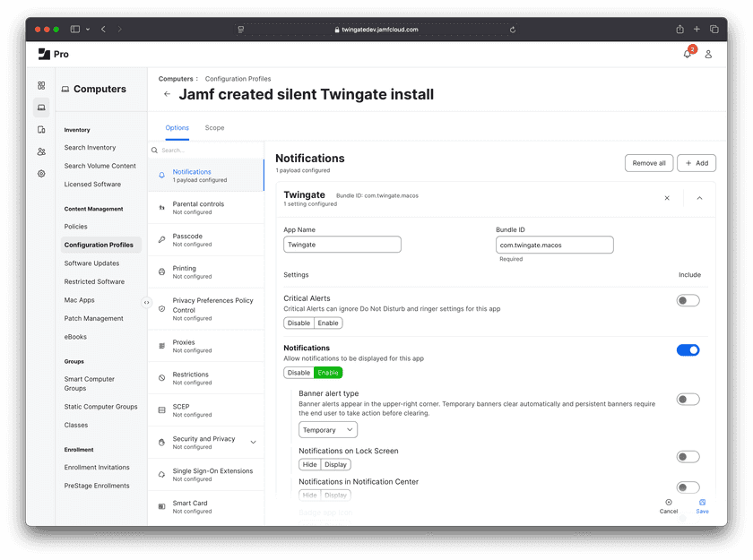The width and height of the screenshot is (753, 560).
Task: Open the Users icon in left rail
Action: click(41, 151)
